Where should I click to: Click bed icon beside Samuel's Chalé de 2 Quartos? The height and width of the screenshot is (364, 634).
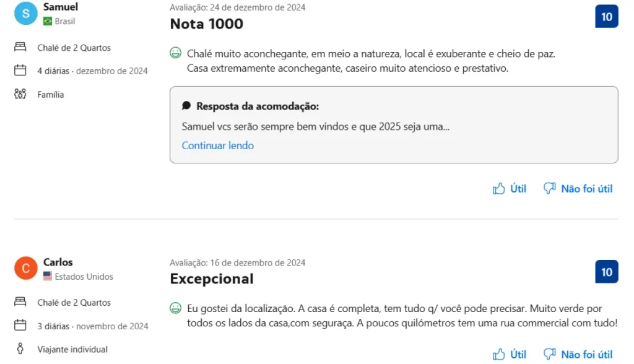[20, 48]
